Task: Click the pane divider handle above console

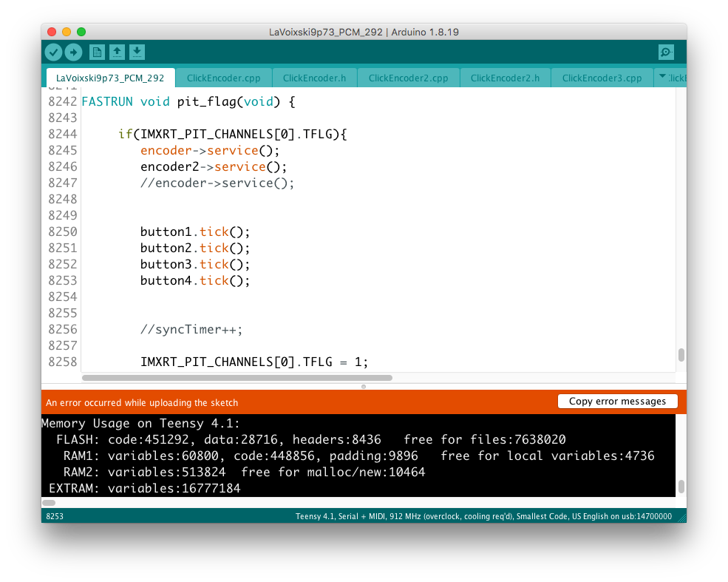Action: point(364,386)
